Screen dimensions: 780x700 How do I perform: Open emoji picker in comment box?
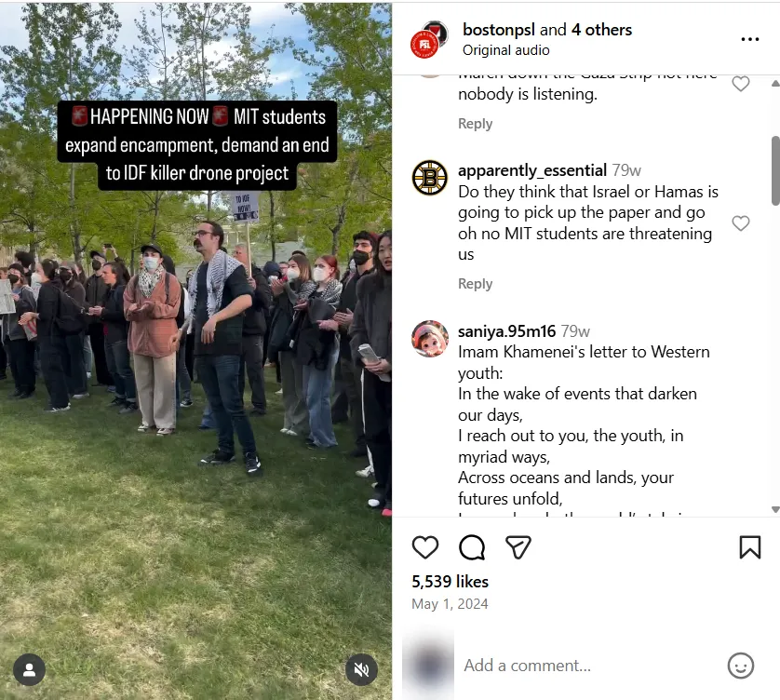tap(741, 666)
